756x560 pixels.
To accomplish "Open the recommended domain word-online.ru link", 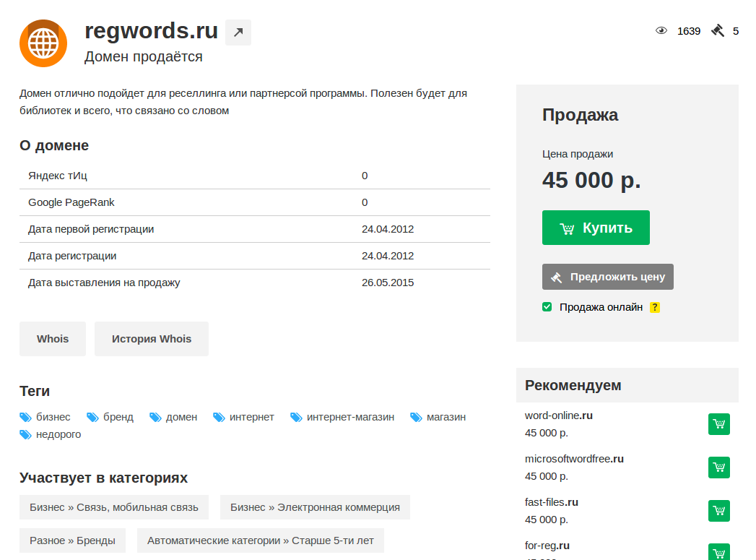I will 558,415.
